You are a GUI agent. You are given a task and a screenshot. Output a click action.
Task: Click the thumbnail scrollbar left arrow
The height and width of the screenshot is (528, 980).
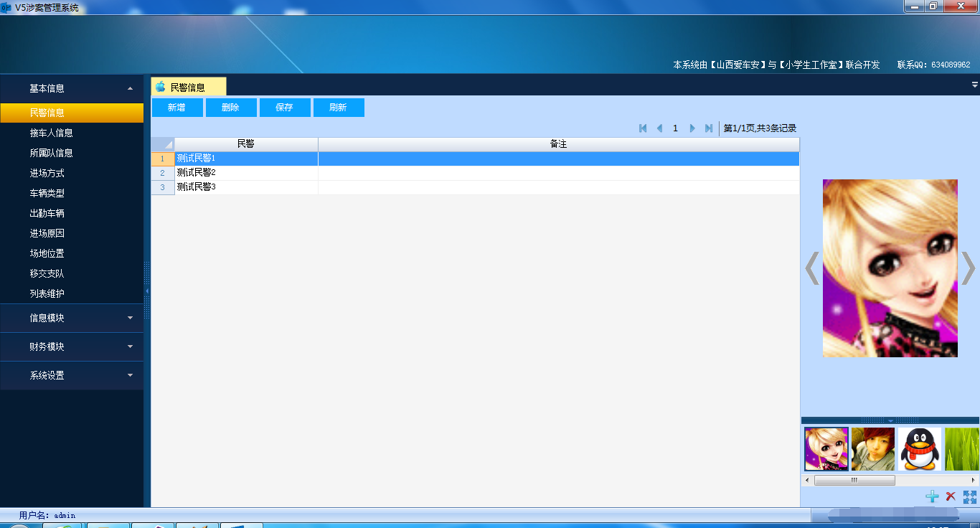807,480
